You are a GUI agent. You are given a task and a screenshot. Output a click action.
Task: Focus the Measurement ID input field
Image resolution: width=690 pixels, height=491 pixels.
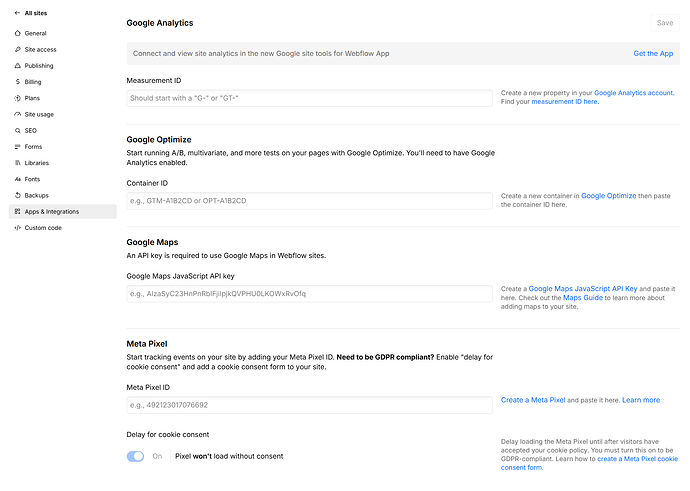point(310,98)
